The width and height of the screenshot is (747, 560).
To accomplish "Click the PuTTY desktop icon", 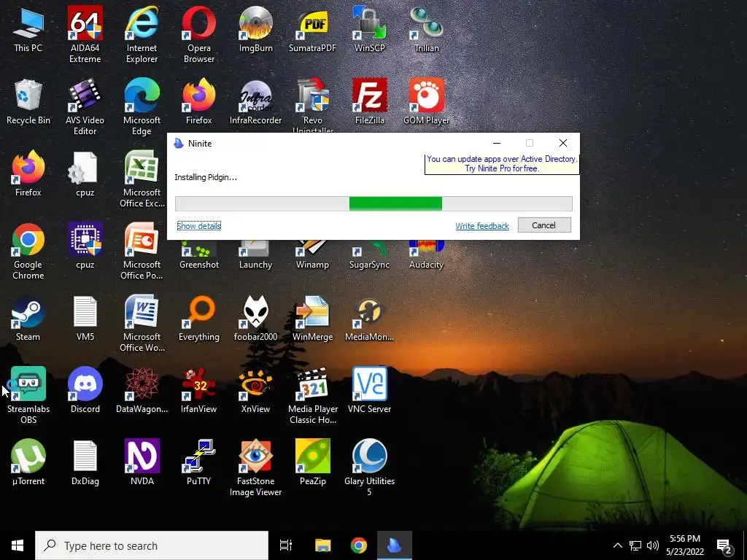I will click(198, 463).
